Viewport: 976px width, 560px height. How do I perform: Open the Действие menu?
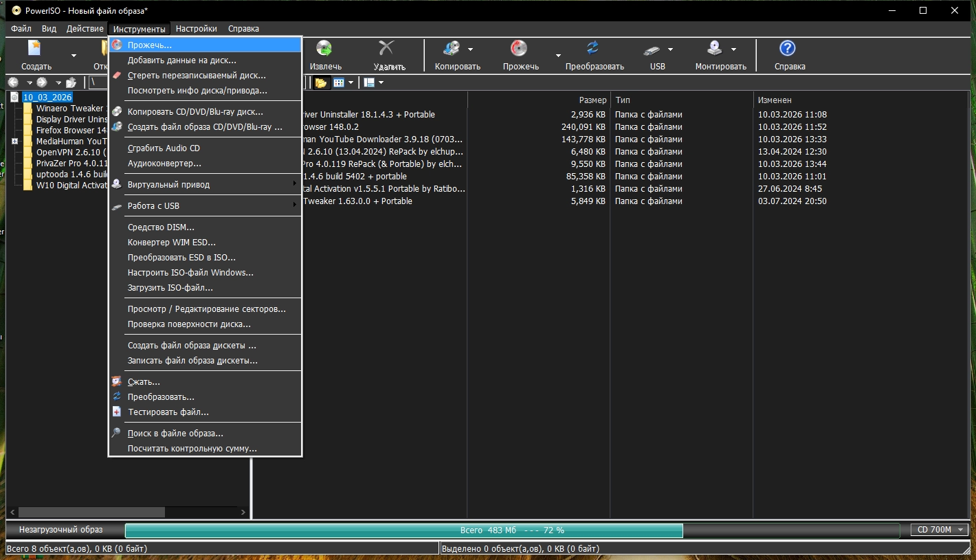(x=85, y=29)
